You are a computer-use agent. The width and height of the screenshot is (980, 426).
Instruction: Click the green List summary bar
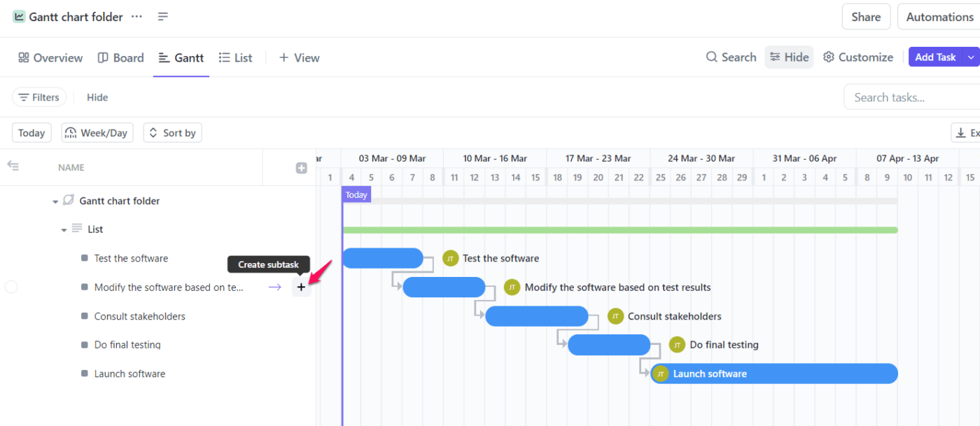coord(620,229)
